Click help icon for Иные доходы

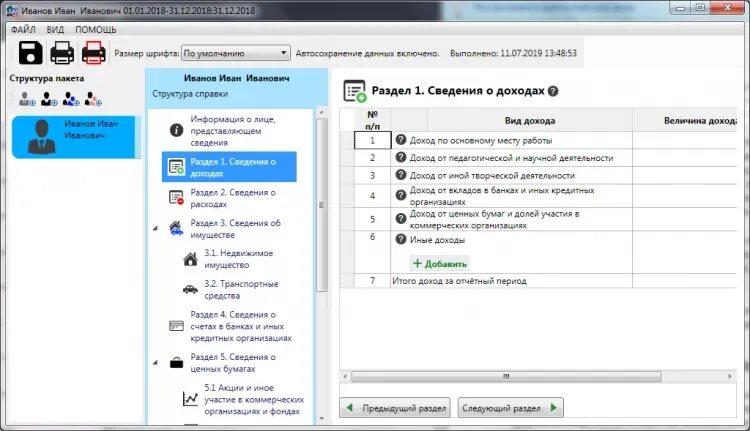tap(401, 239)
